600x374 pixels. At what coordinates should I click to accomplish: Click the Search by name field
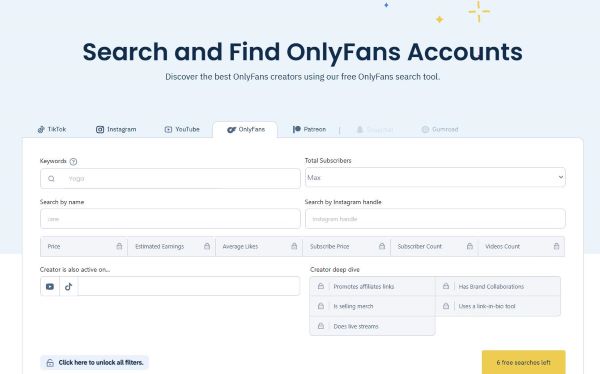[x=170, y=219]
